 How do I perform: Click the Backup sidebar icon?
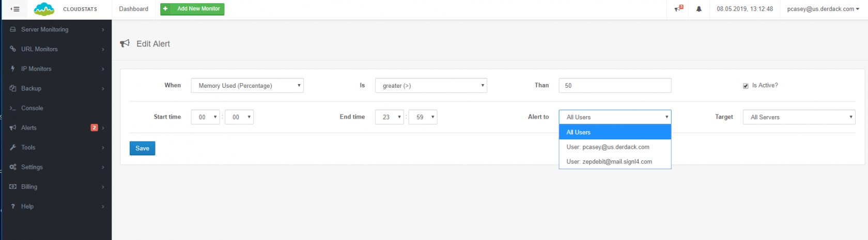[13, 88]
